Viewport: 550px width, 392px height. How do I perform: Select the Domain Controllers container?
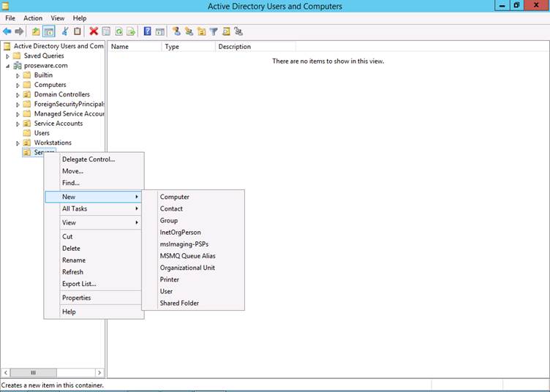[61, 94]
